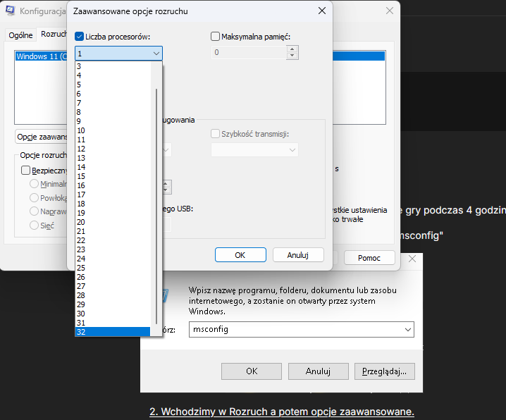Choose 12 in the processor list
The image size is (506, 420).
tap(113, 149)
